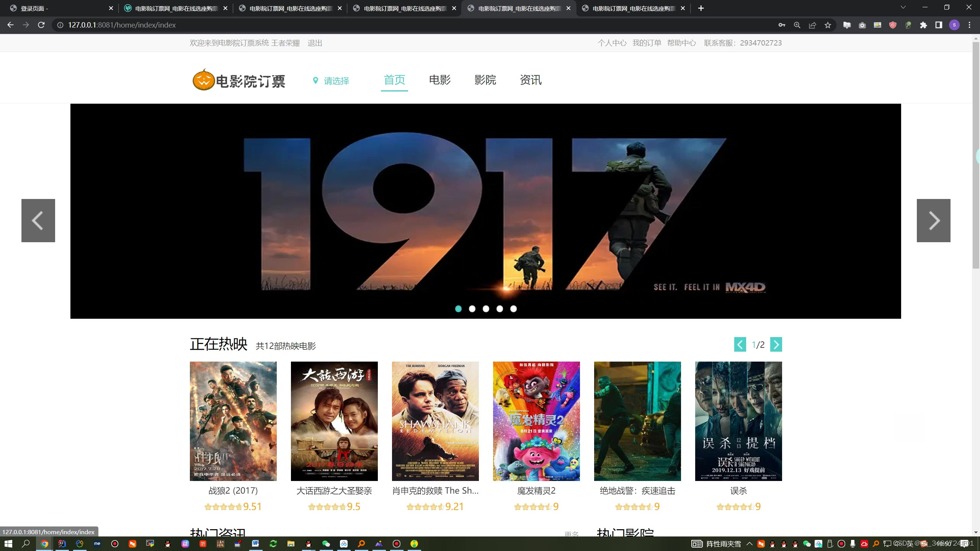Click the location pin icon

315,80
